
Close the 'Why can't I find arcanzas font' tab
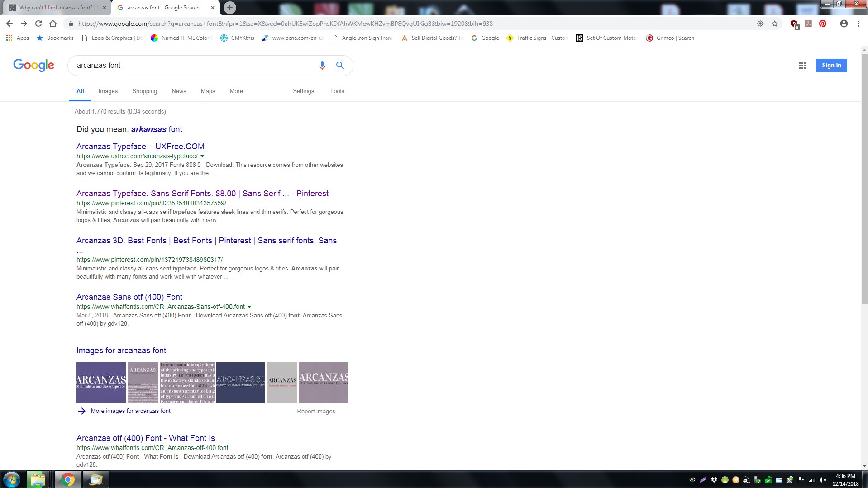click(x=105, y=8)
